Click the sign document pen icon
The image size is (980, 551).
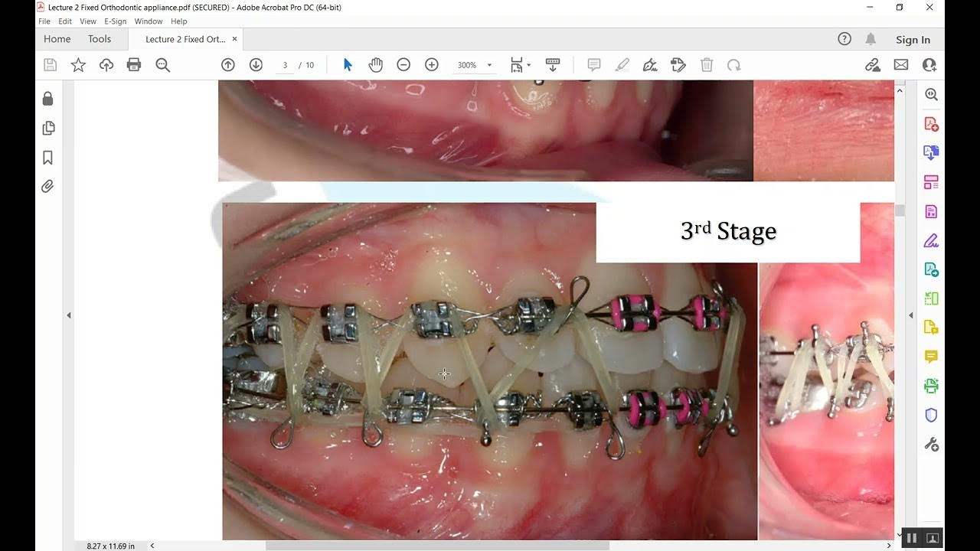pos(650,65)
